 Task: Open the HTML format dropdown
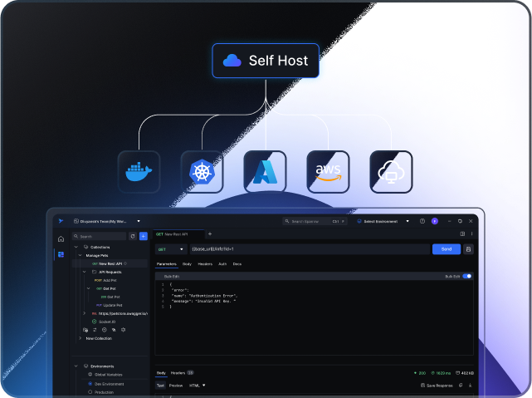click(x=198, y=386)
